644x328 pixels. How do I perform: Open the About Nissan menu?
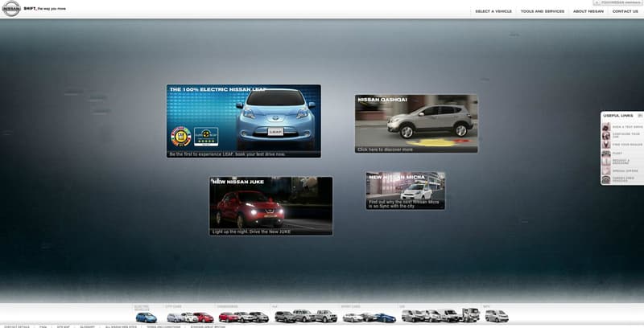pyautogui.click(x=588, y=11)
